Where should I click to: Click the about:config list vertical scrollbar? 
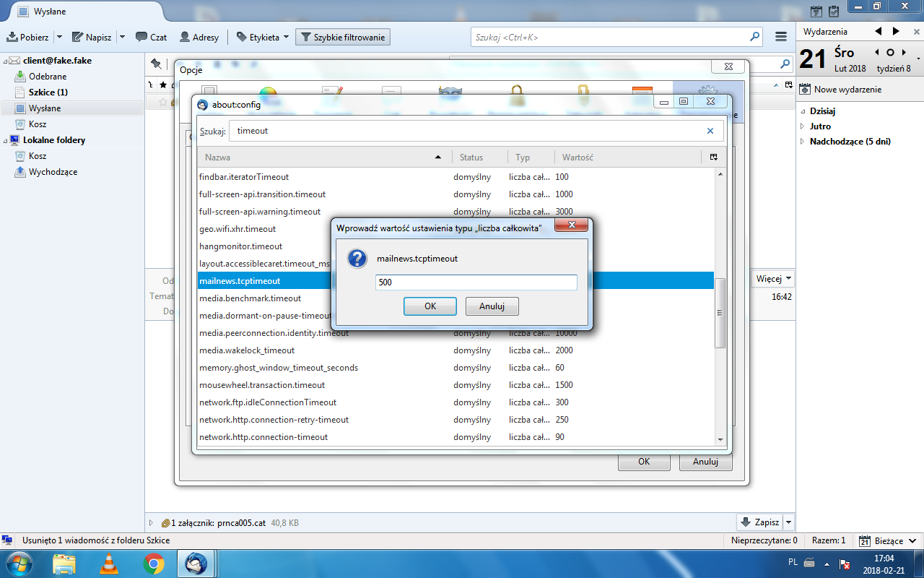tap(720, 306)
